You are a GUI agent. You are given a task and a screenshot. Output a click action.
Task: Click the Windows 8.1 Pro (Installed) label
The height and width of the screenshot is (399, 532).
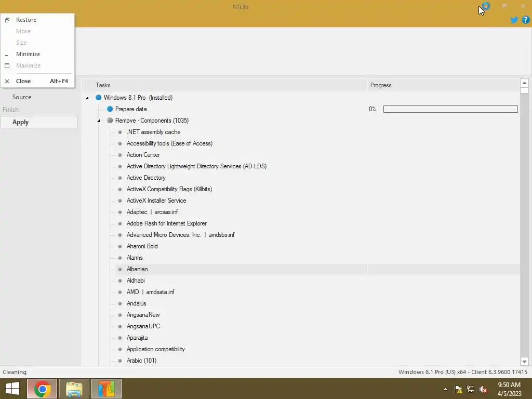pos(138,98)
